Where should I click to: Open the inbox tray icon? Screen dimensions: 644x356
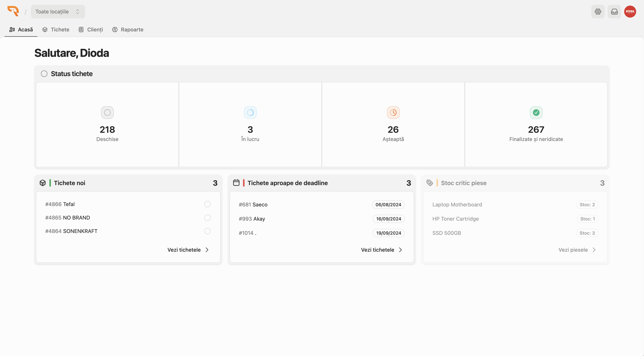[614, 11]
